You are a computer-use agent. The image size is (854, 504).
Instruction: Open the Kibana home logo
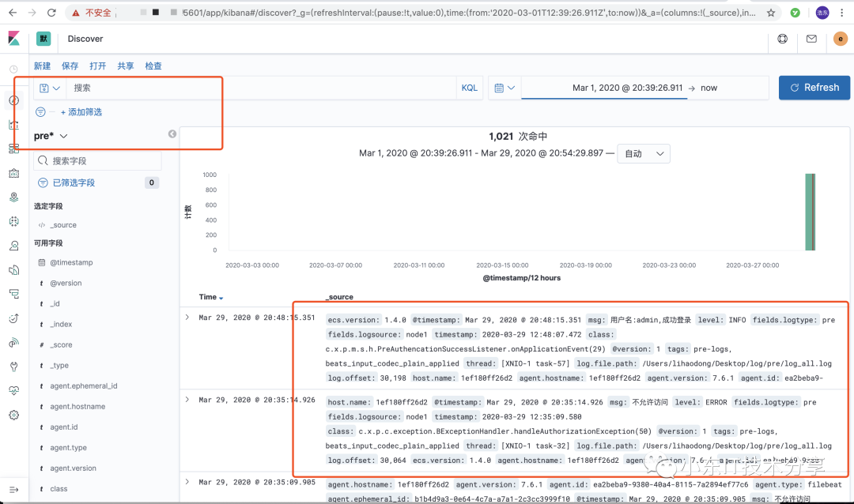point(14,39)
